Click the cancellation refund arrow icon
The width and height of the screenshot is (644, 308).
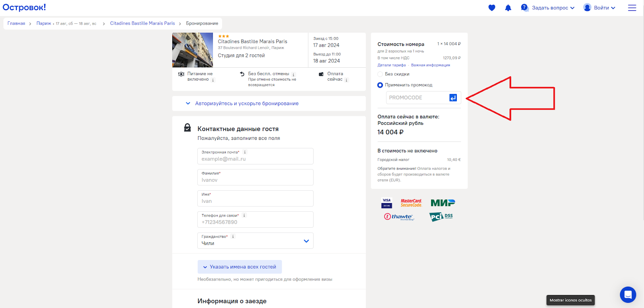coord(242,74)
